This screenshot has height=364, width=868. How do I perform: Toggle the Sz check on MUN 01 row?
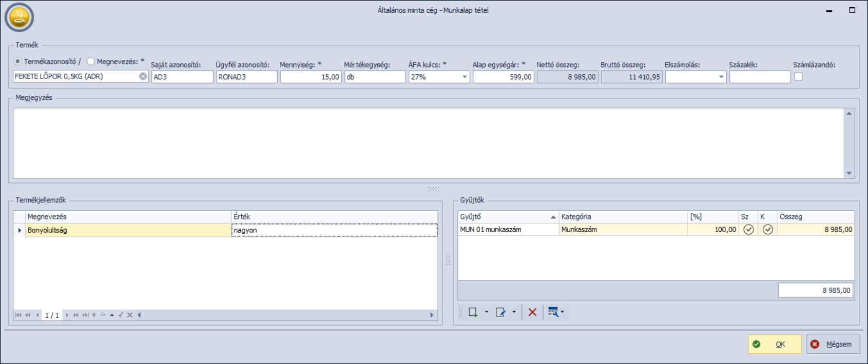(x=748, y=230)
